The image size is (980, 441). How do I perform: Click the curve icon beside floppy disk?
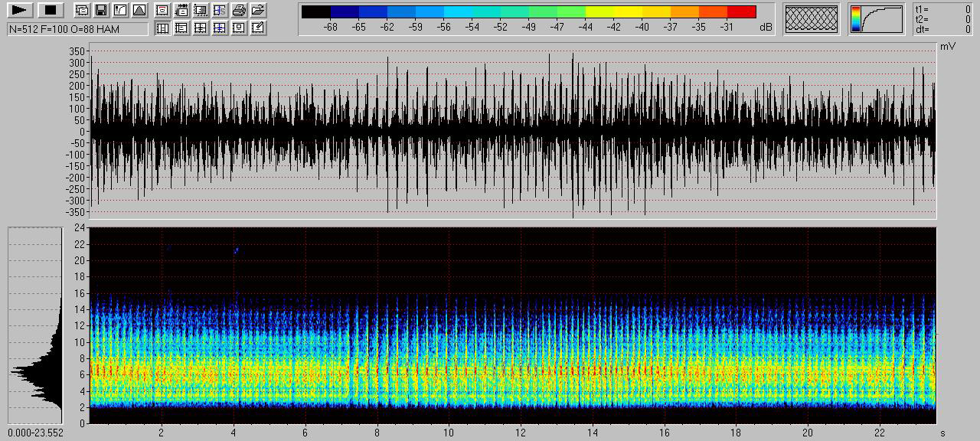click(x=119, y=10)
